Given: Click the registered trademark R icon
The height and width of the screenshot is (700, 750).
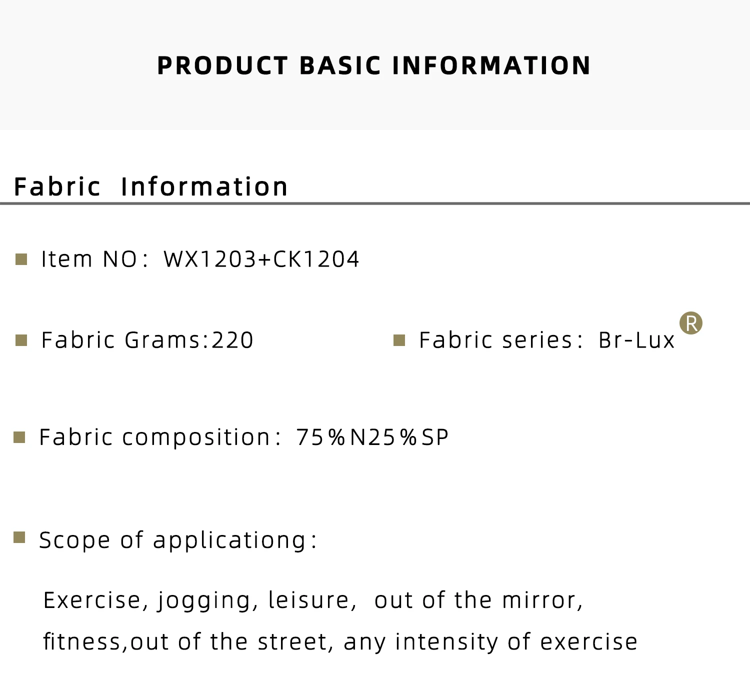Looking at the screenshot, I should pos(691,323).
